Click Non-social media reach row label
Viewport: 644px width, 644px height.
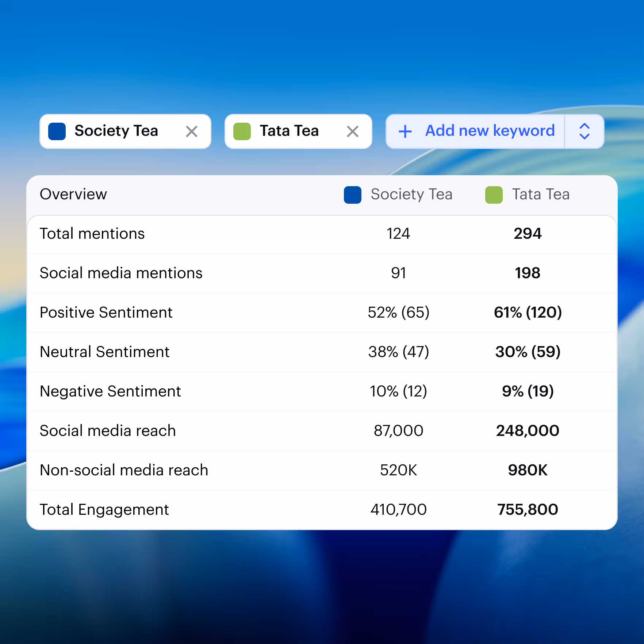124,470
